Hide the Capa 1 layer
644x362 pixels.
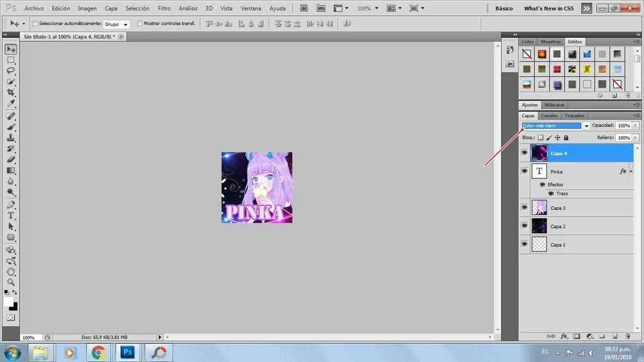(525, 244)
